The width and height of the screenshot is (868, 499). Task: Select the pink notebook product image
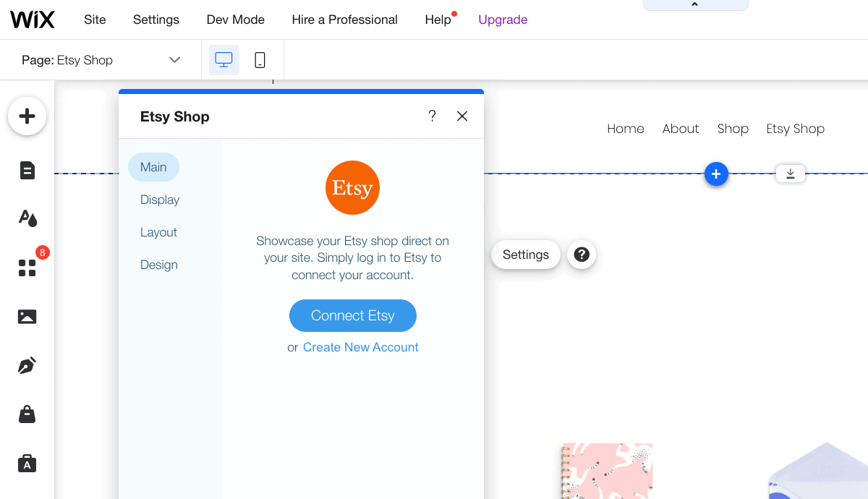pyautogui.click(x=606, y=471)
